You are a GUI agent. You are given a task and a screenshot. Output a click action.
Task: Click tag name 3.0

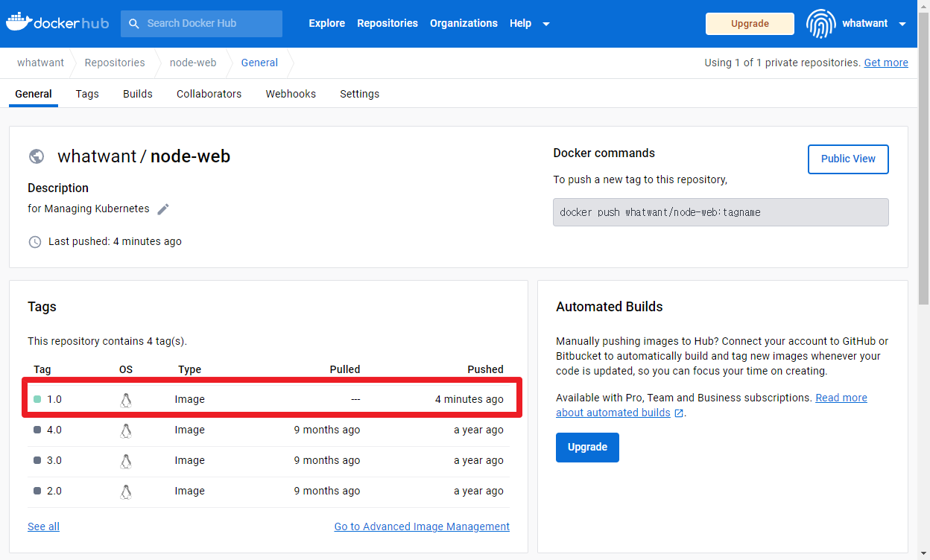(x=54, y=460)
